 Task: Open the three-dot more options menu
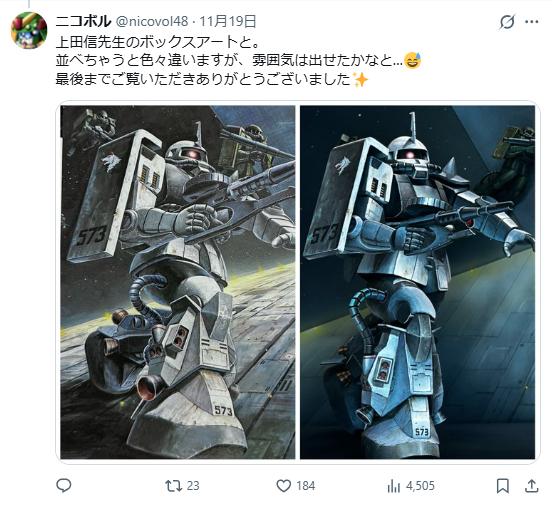[x=532, y=22]
